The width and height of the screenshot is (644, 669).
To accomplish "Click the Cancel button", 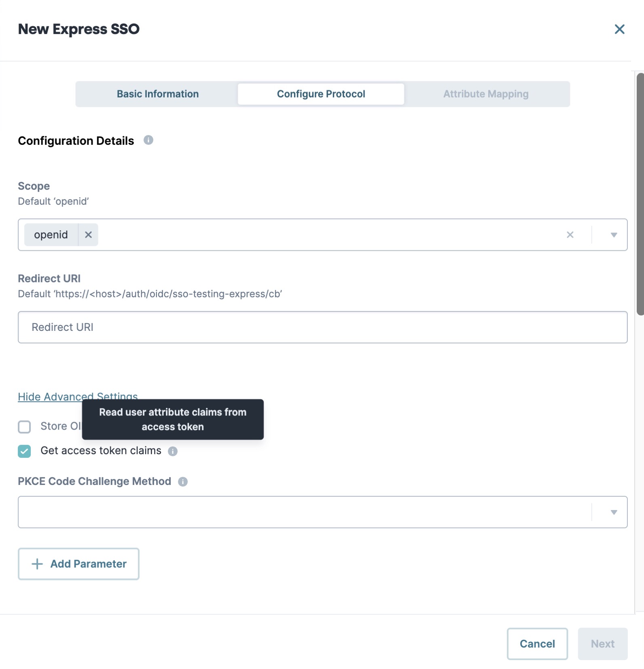I will (x=537, y=644).
